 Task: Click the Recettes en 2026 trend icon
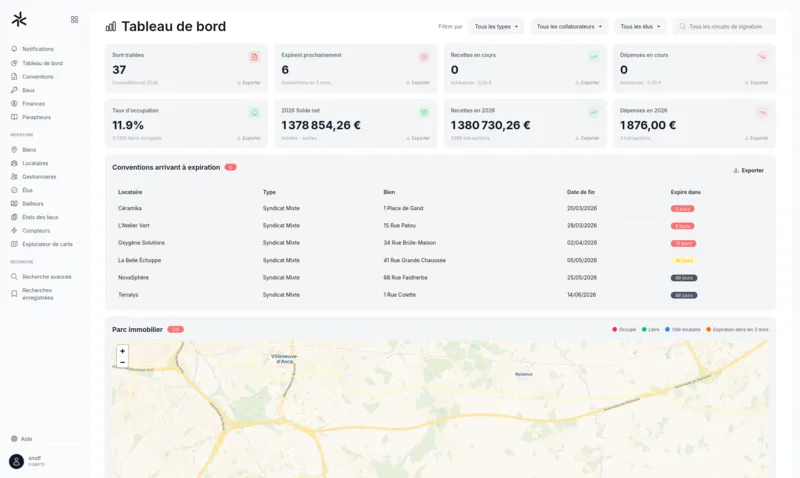click(x=593, y=112)
